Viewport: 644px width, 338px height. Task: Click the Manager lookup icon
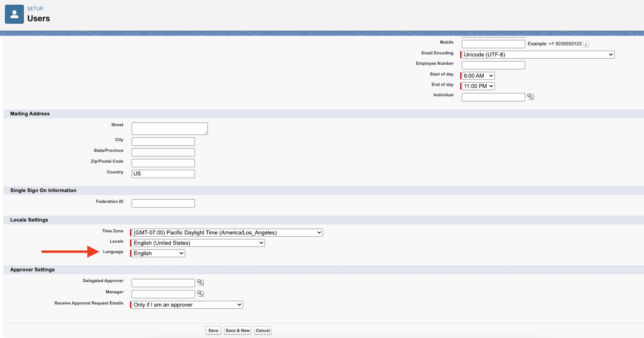(200, 293)
